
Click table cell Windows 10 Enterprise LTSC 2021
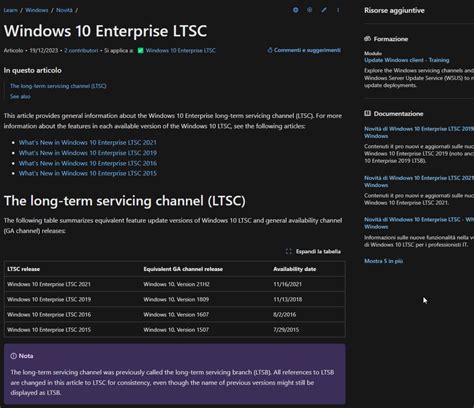49,284
